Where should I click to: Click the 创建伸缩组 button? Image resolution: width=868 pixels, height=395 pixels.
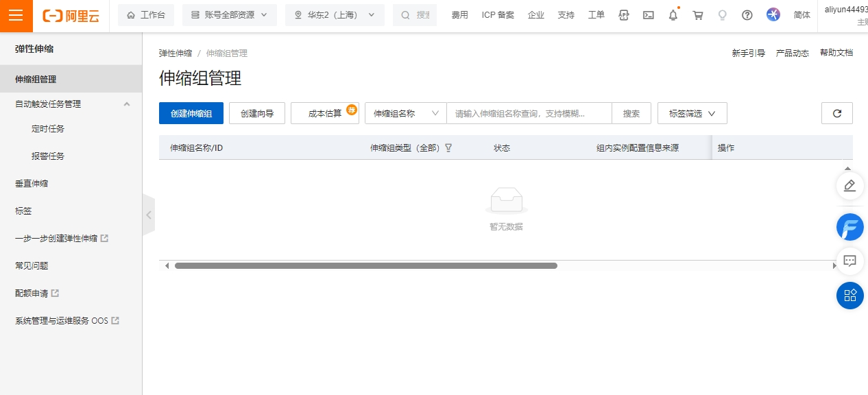191,113
